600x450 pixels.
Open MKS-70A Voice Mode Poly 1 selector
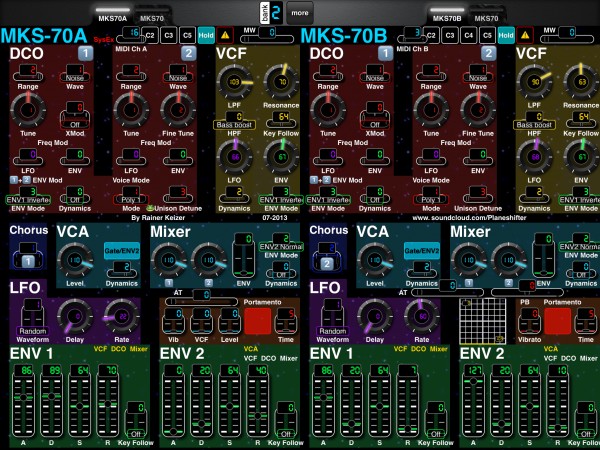point(131,195)
